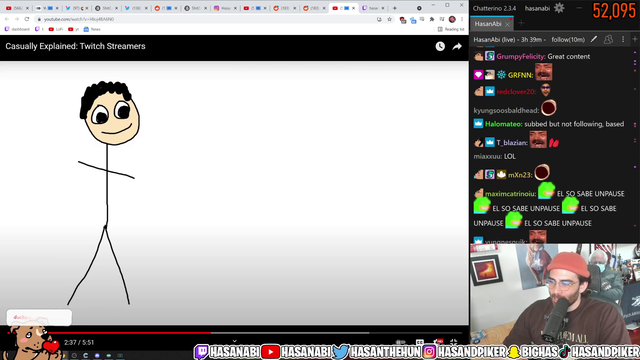Click the media control icon in Chrome toolbar
The image size is (640, 360).
442,19
